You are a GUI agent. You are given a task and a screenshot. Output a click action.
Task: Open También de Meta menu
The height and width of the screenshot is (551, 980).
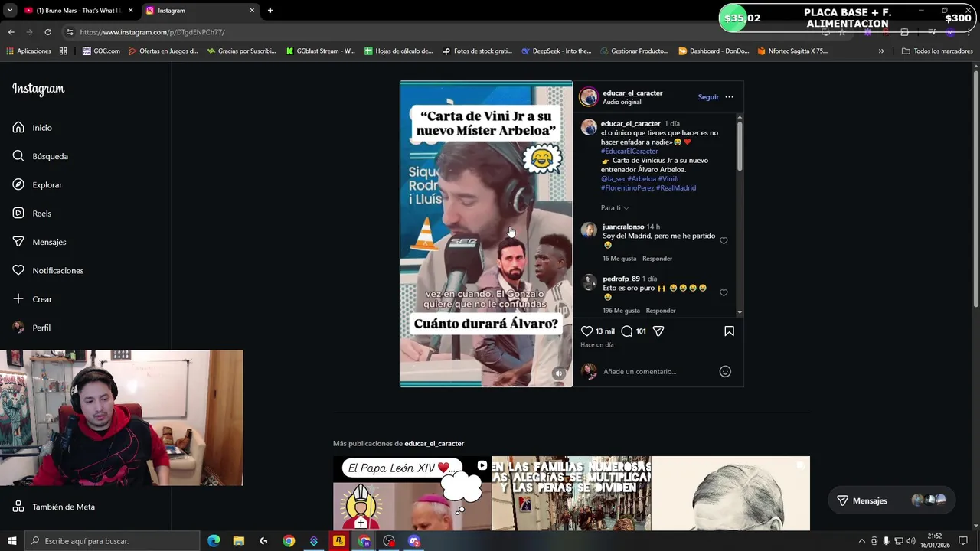[54, 507]
